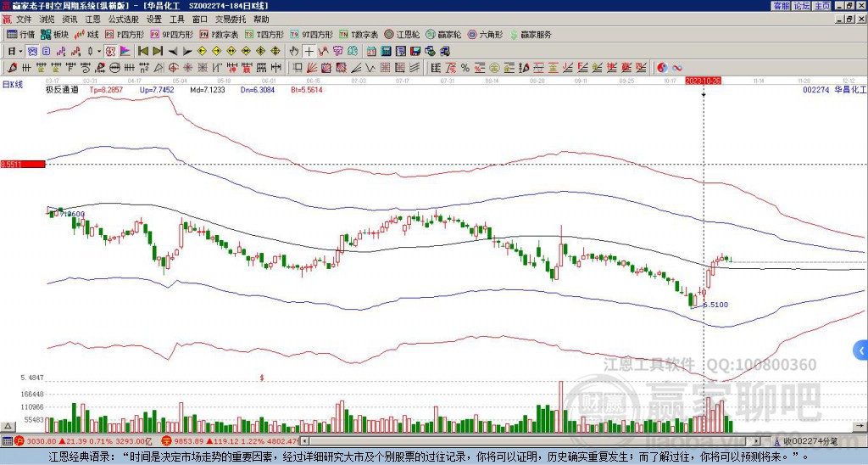
Task: Click the 极反通道 indicator label
Action: click(x=62, y=89)
